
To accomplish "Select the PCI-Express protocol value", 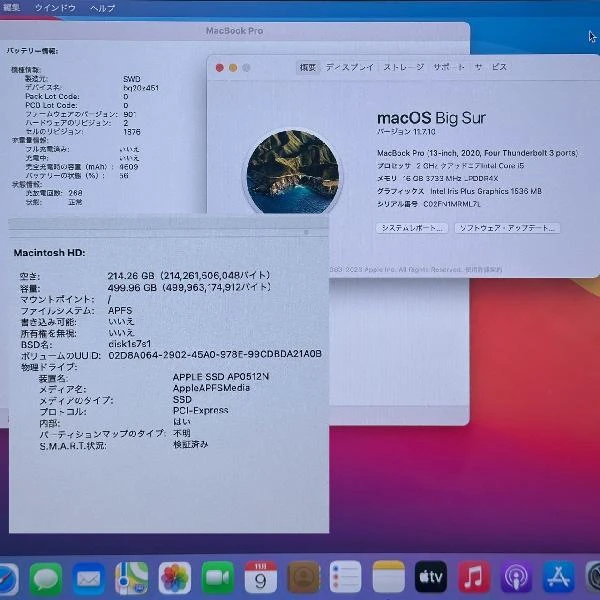I will [201, 411].
